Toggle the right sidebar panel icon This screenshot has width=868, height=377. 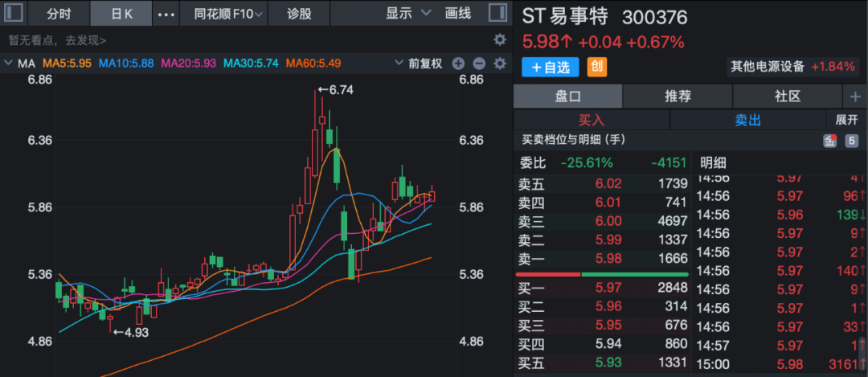point(497,13)
